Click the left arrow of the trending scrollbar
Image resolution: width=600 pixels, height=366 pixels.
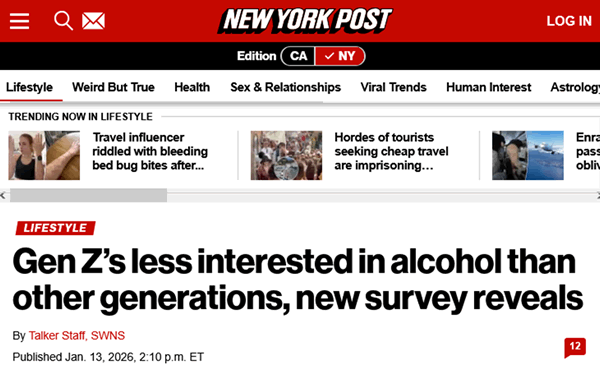(3, 196)
